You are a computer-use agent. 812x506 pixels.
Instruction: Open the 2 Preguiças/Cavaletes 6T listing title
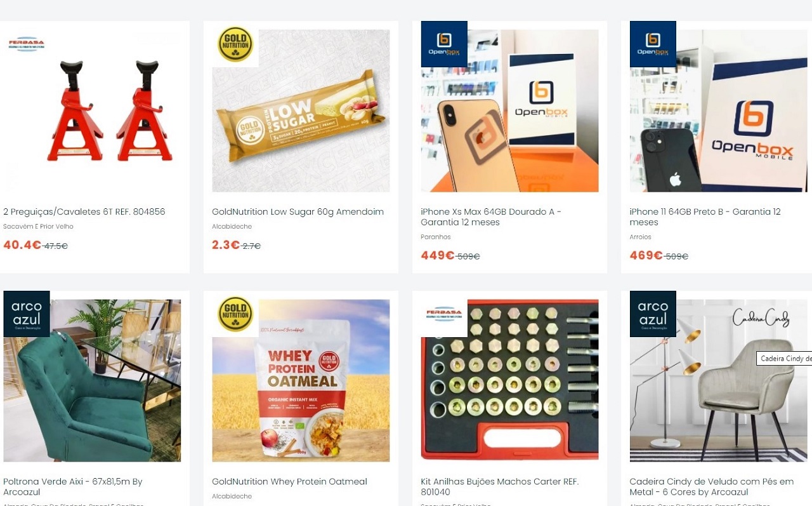click(84, 211)
